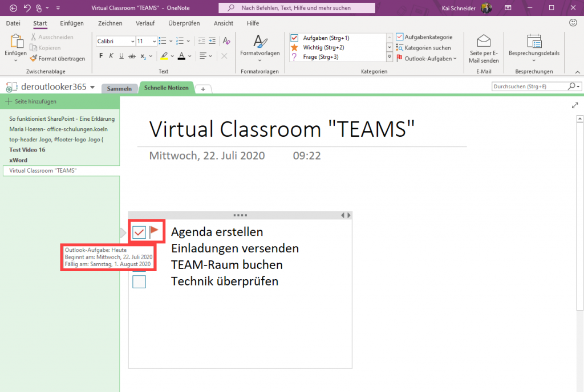Switch to the Zeichnen ribbon tab
584x392 pixels.
pyautogui.click(x=110, y=23)
